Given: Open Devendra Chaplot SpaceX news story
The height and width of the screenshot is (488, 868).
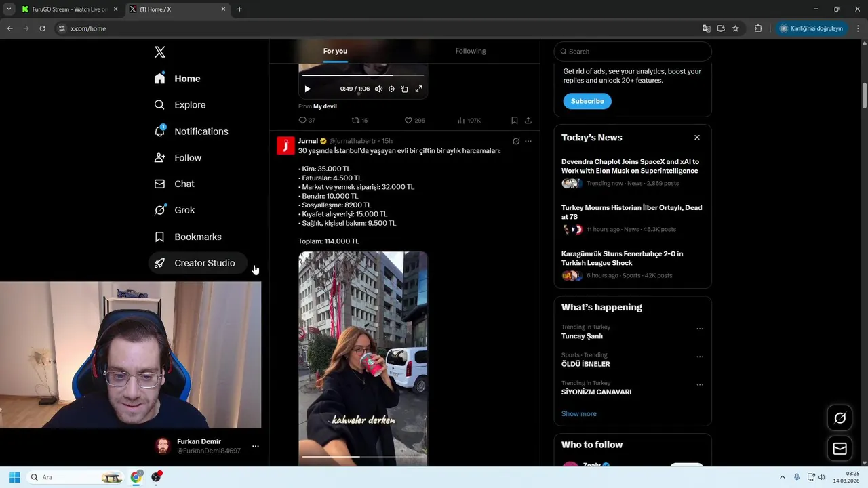Looking at the screenshot, I should (x=630, y=166).
